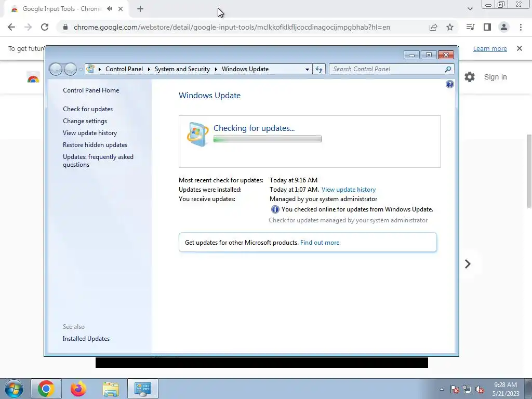
Task: Open the tab search chevron in Chrome
Action: pyautogui.click(x=470, y=9)
